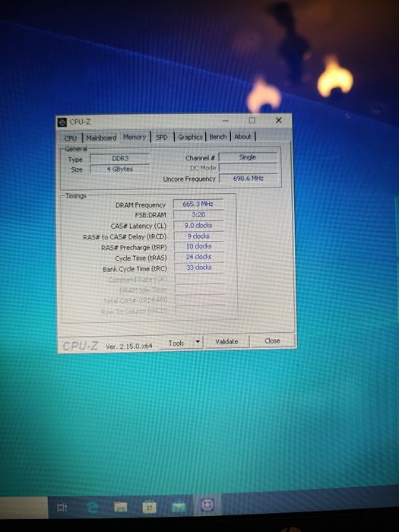
Task: Click the Ver. 2.15.0.x64 version text
Action: click(129, 347)
